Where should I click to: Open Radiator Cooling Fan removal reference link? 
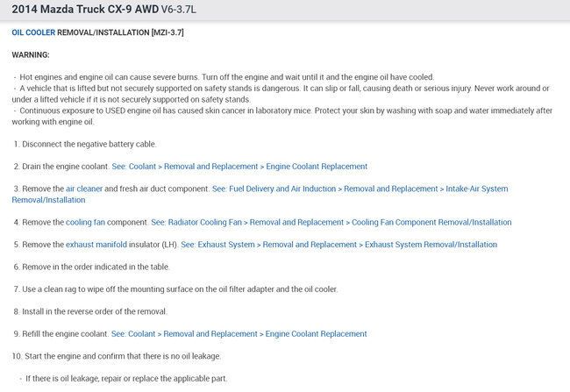(331, 223)
